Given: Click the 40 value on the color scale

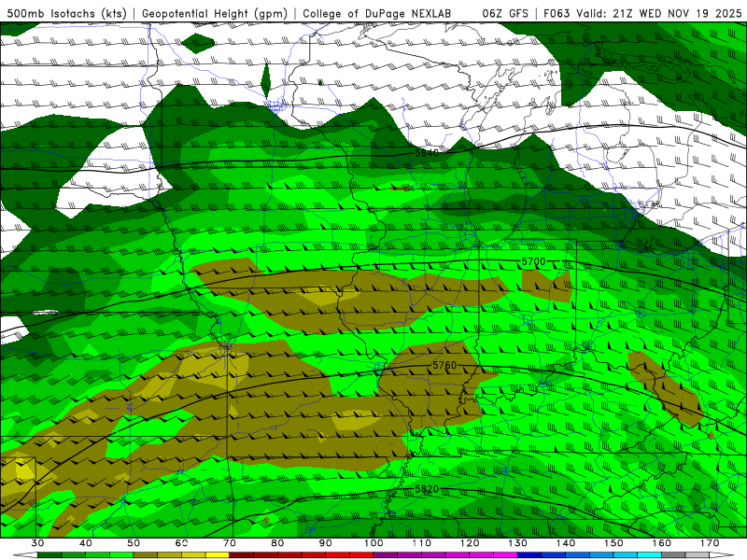Looking at the screenshot, I should click(x=86, y=543).
